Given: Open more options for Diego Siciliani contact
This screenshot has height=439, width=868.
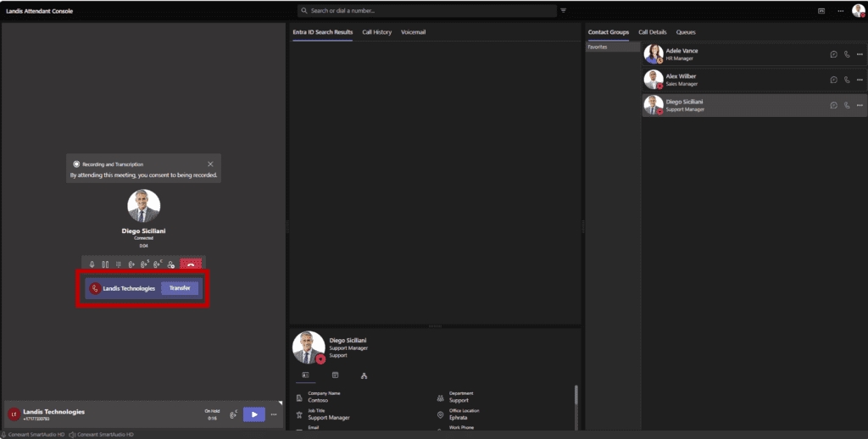Looking at the screenshot, I should click(860, 105).
